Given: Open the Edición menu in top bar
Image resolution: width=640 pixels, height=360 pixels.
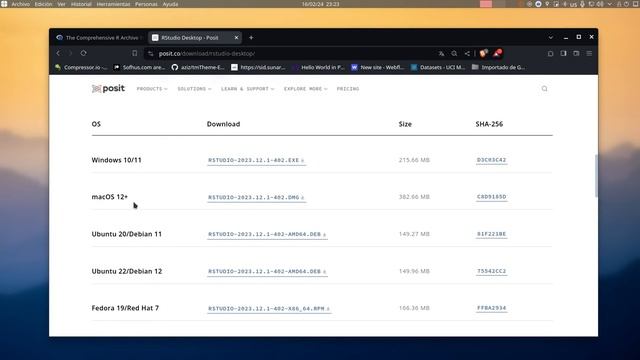Looking at the screenshot, I should pos(43,4).
